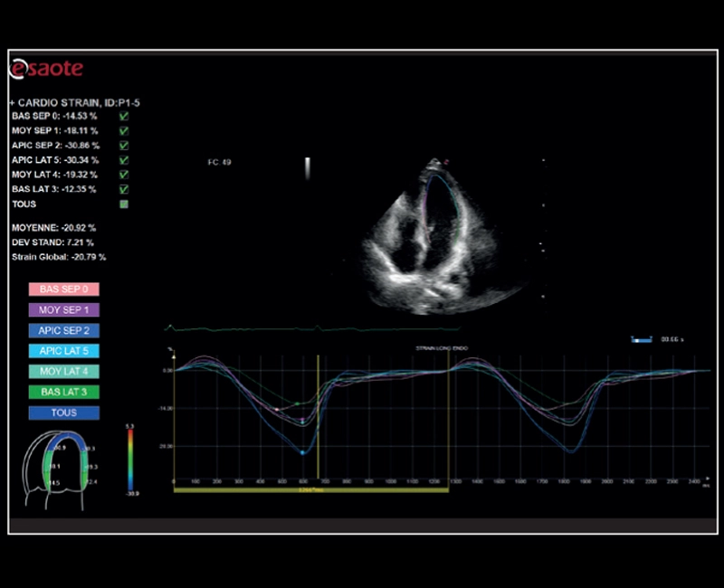Select the APIC SEP 2 segment button

63,330
